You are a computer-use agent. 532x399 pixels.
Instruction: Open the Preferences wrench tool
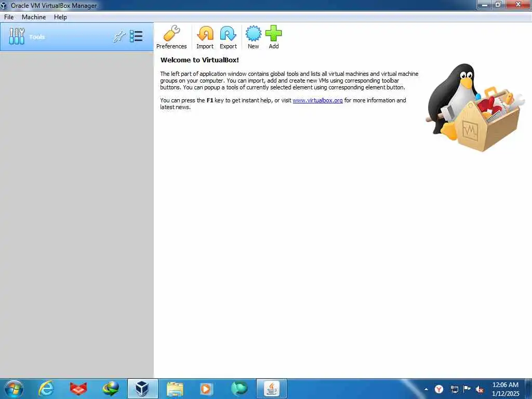click(x=171, y=37)
